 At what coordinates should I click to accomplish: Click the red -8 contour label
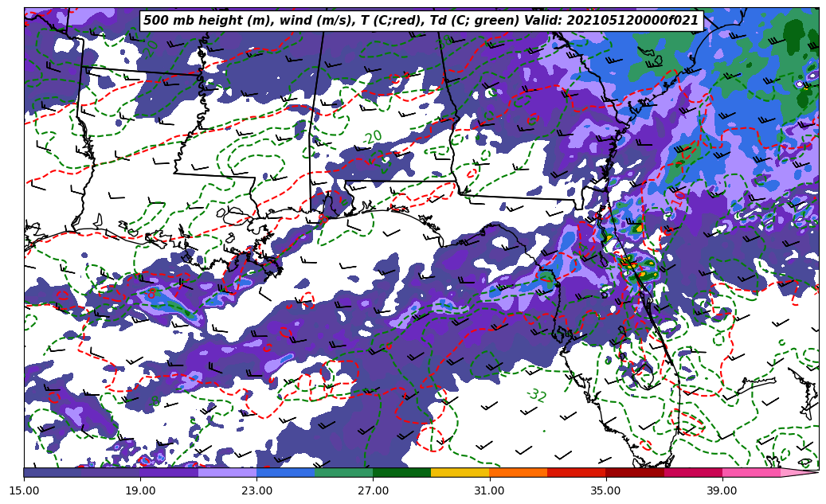(x=151, y=292)
